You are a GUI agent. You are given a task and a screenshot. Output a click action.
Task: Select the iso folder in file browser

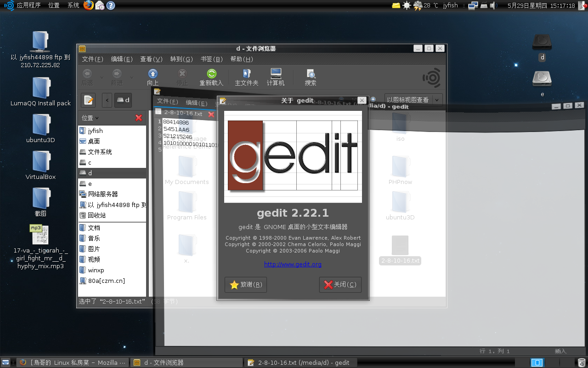point(400,126)
